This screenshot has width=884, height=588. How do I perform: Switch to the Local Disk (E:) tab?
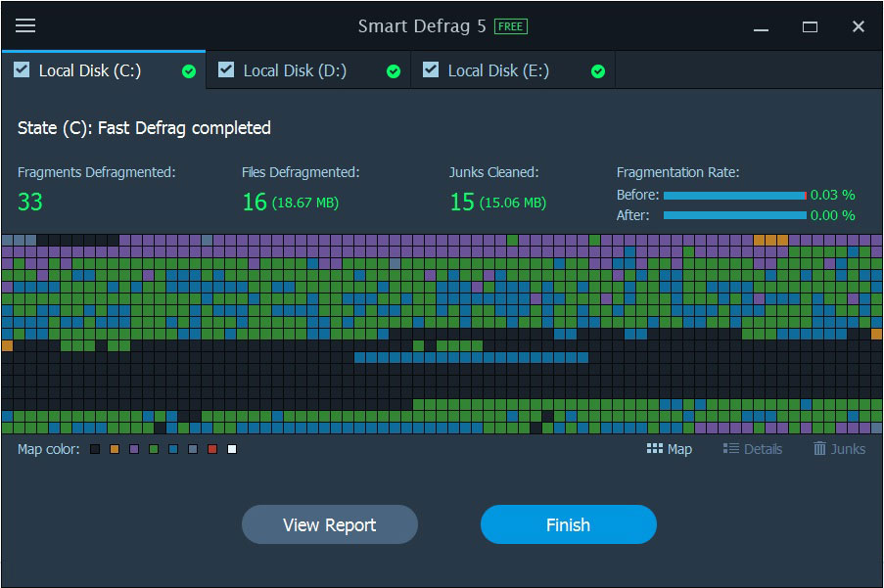(x=513, y=70)
